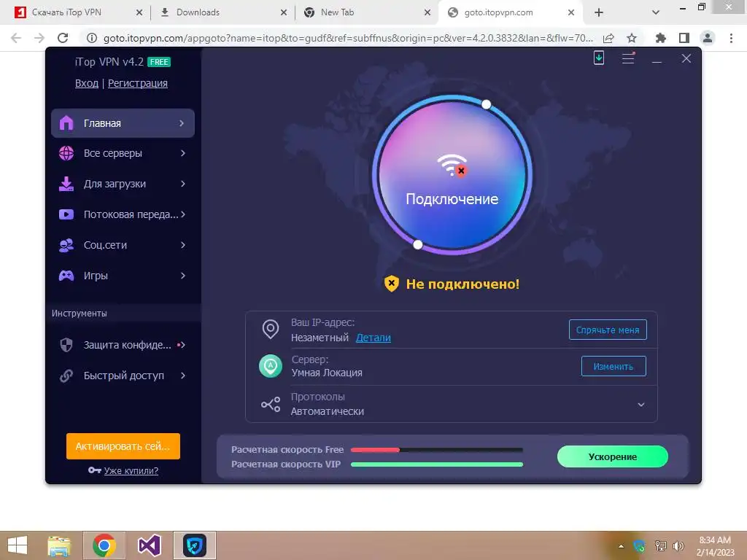Open Chrome profile avatar
The image size is (747, 560).
click(708, 38)
